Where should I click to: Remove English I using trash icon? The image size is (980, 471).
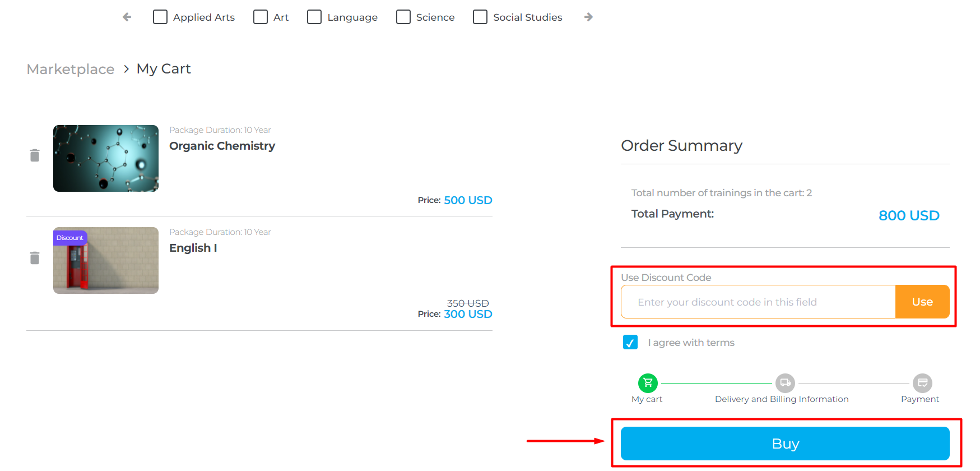pyautogui.click(x=35, y=258)
